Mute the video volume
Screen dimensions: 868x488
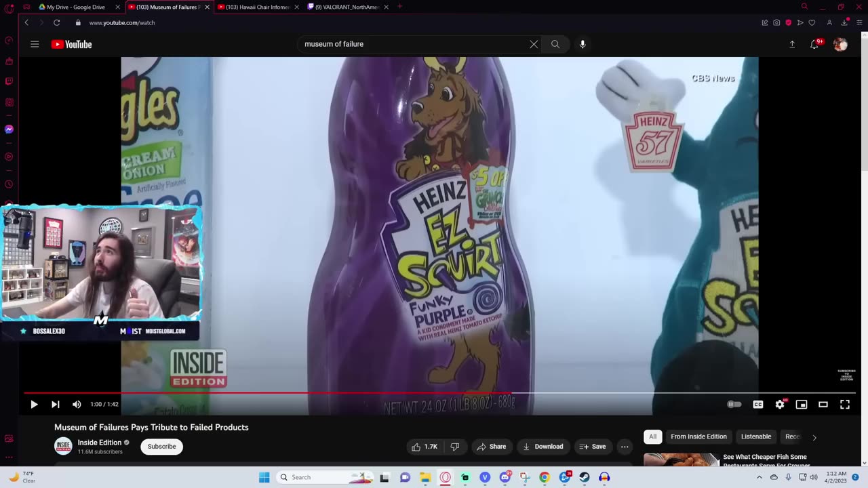pos(77,405)
